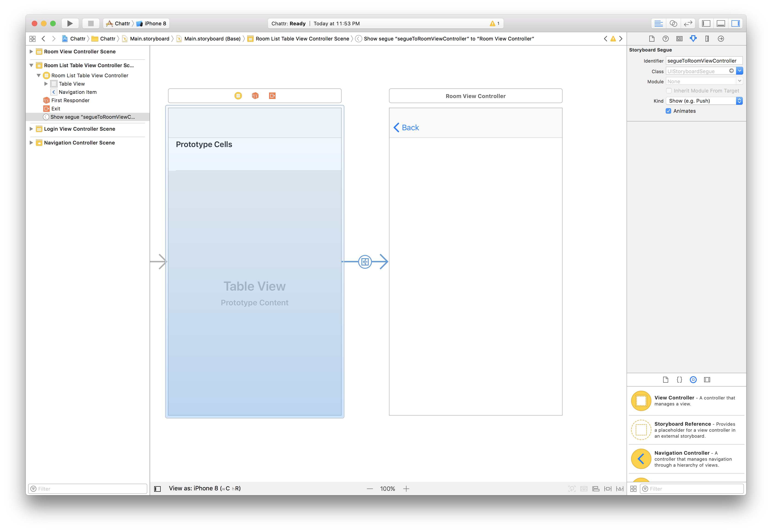Expand the Login View Controller Scene
The height and width of the screenshot is (532, 772).
31,129
